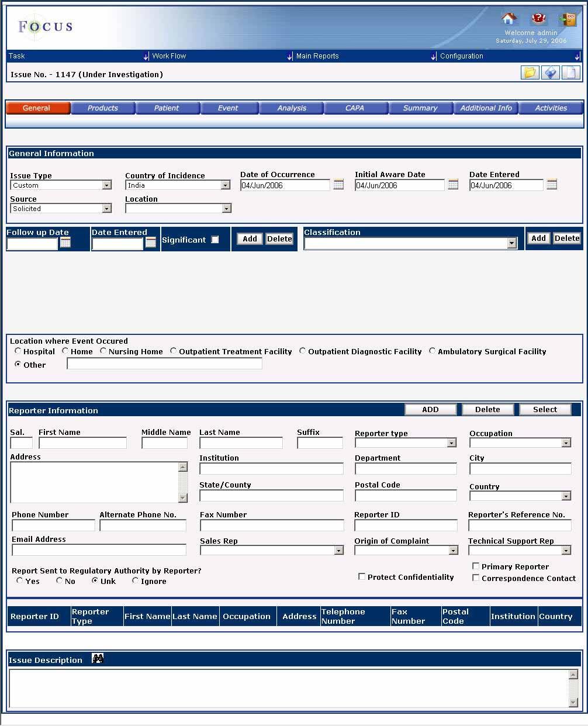Select Ambulatory Surgical Facility option
The image size is (588, 726).
click(433, 351)
